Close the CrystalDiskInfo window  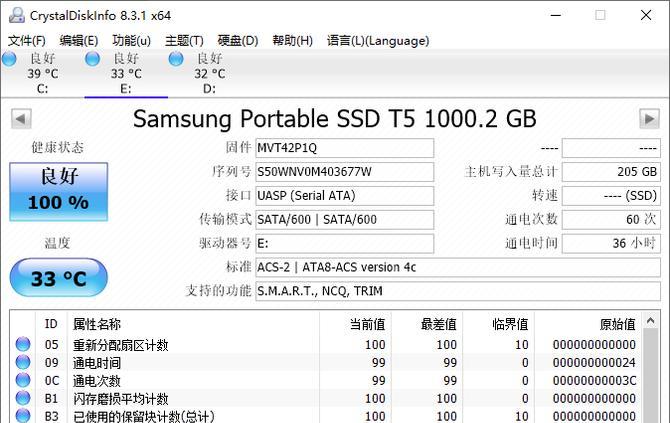coord(646,15)
